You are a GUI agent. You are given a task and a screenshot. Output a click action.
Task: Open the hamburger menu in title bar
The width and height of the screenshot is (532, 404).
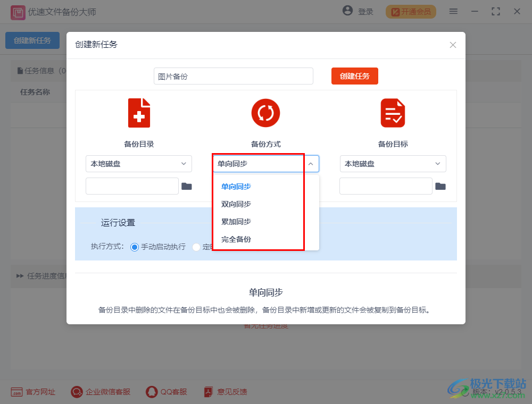(453, 11)
